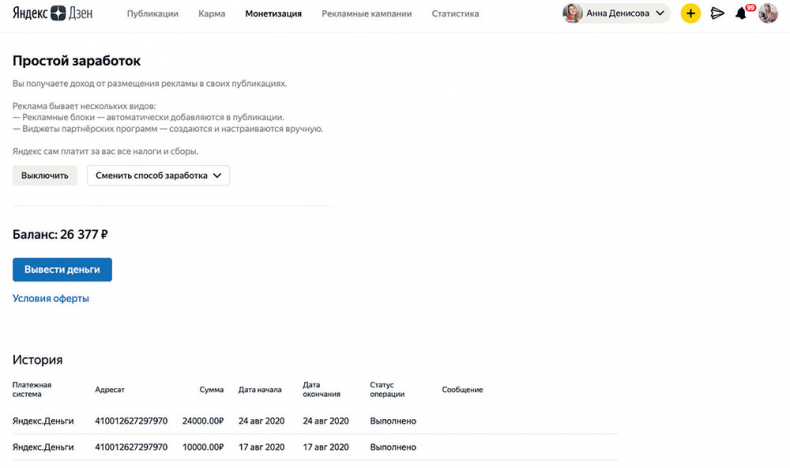Select the Монетизация tab
Screen dimensions: 790x468
click(273, 14)
